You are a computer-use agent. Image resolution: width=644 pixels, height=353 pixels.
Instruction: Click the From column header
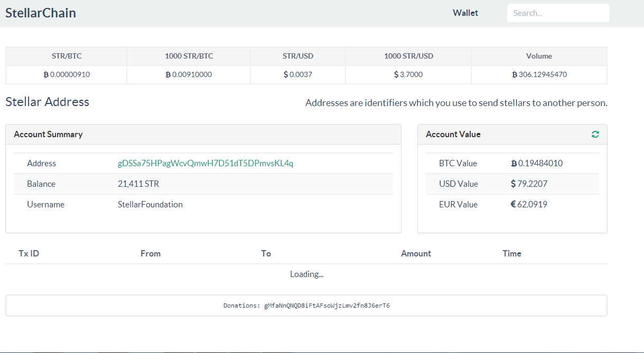[151, 254]
